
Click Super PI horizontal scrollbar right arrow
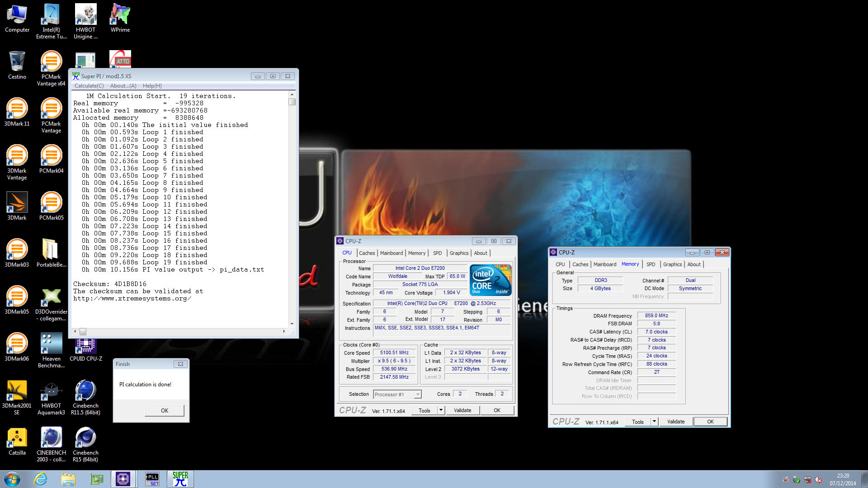[x=284, y=332]
